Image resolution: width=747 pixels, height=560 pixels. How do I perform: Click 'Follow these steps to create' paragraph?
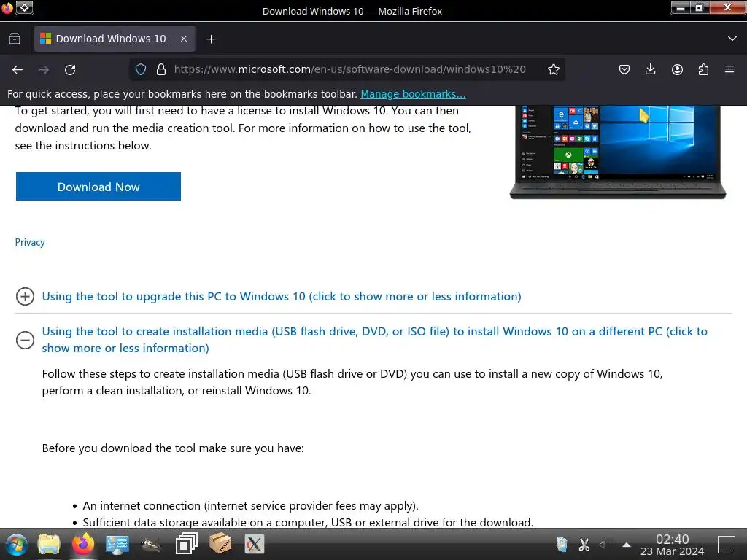352,382
